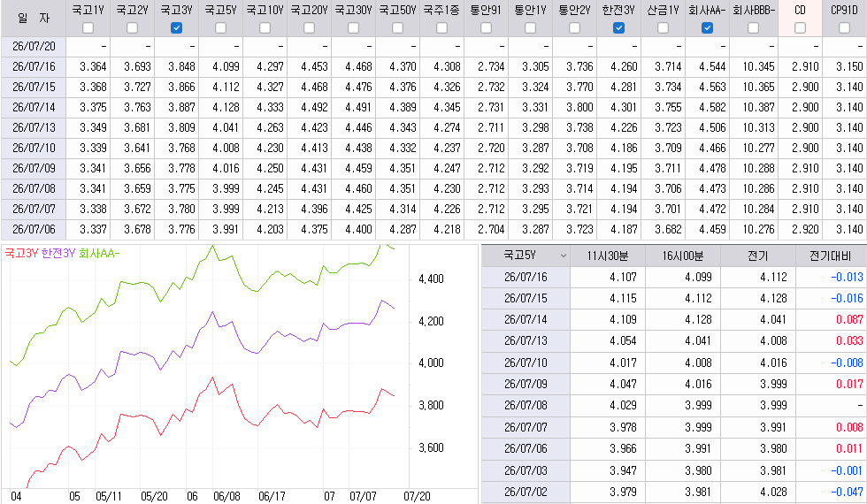Click the 국고50Y value 4.389
This screenshot has height=504, width=867.
pos(403,108)
